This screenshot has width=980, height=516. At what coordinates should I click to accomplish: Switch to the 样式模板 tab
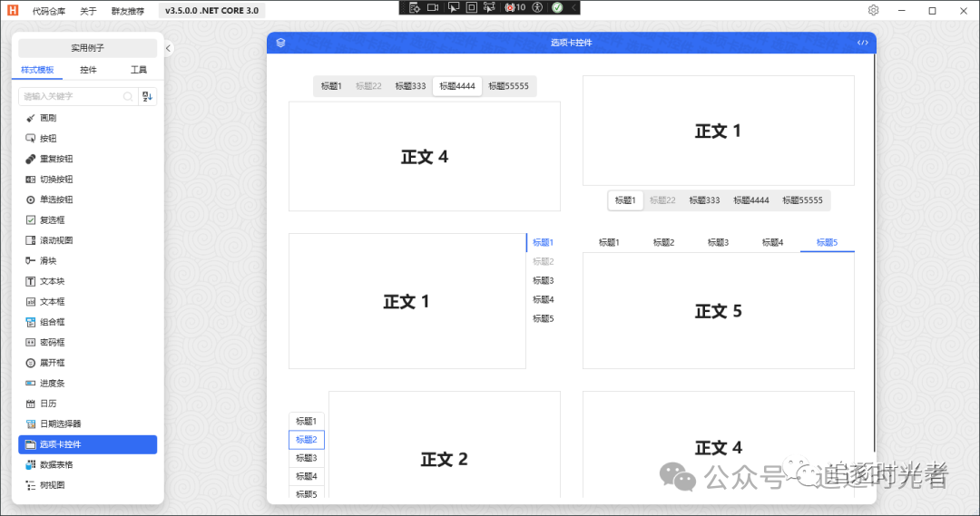click(x=37, y=70)
